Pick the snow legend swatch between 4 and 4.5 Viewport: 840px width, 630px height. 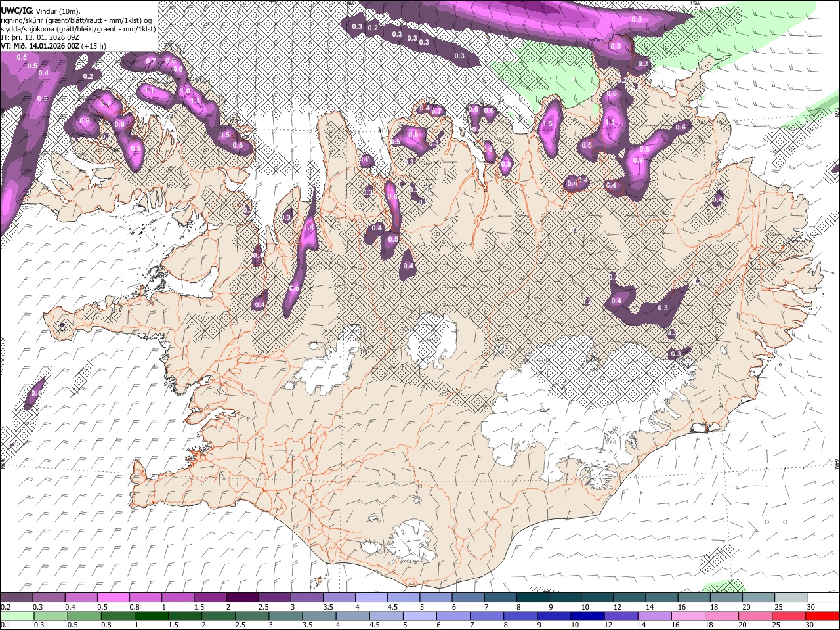[371, 598]
